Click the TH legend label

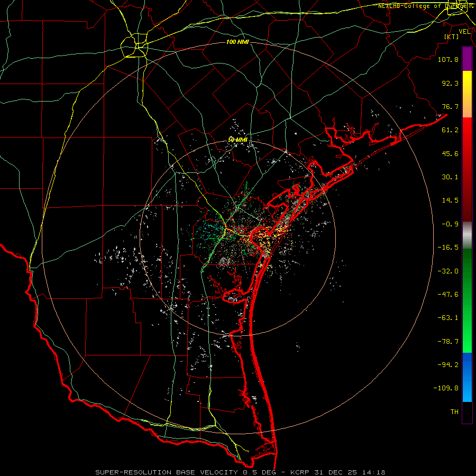pos(454,412)
